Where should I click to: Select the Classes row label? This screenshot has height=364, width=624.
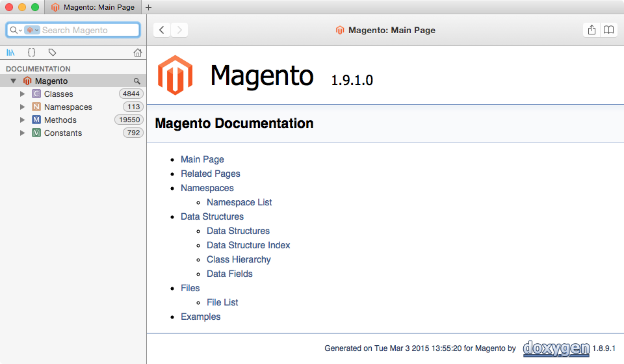[x=58, y=94]
